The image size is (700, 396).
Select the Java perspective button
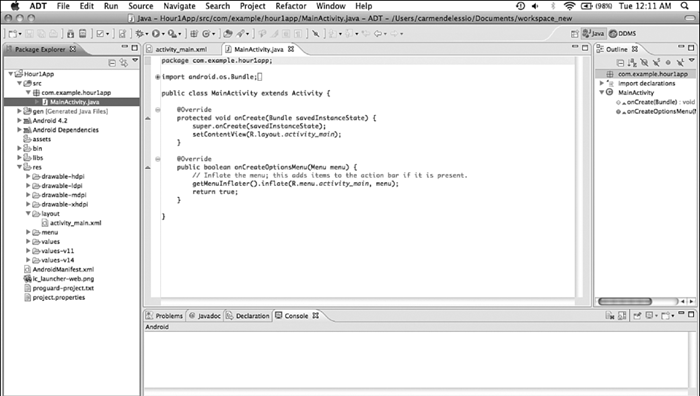[593, 33]
